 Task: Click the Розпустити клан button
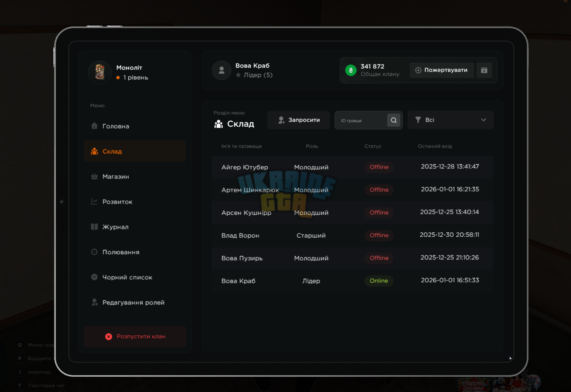135,337
